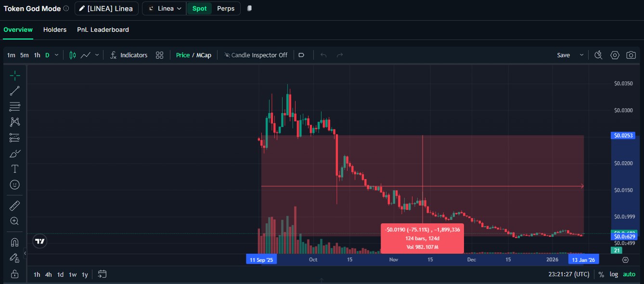Image resolution: width=644 pixels, height=284 pixels.
Task: Click the measurement tooltip showing −75.11%
Action: pyautogui.click(x=422, y=238)
